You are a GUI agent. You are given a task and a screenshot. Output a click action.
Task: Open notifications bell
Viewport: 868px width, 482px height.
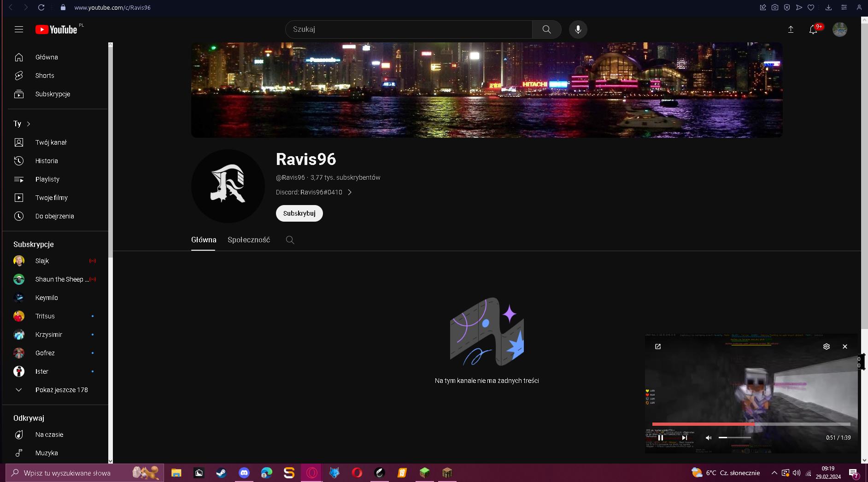pyautogui.click(x=813, y=29)
